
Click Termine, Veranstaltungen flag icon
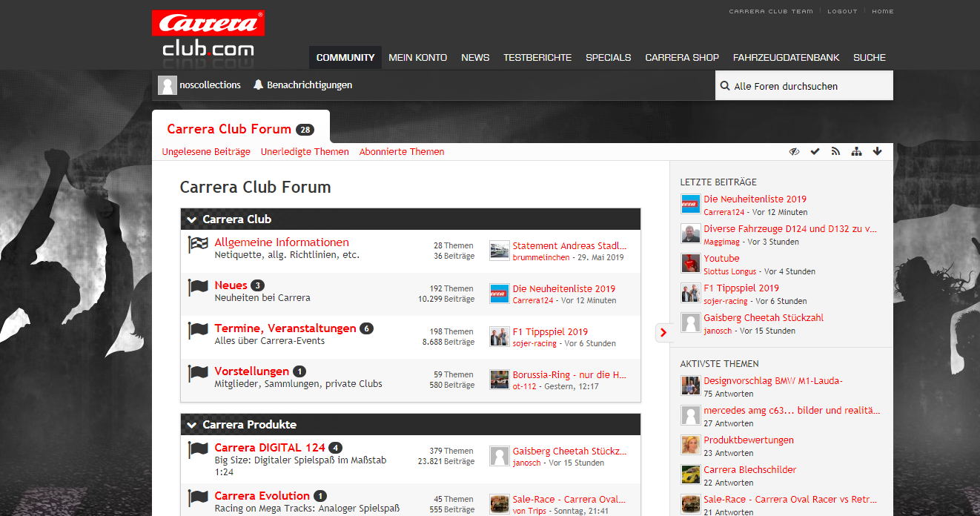[x=199, y=331]
